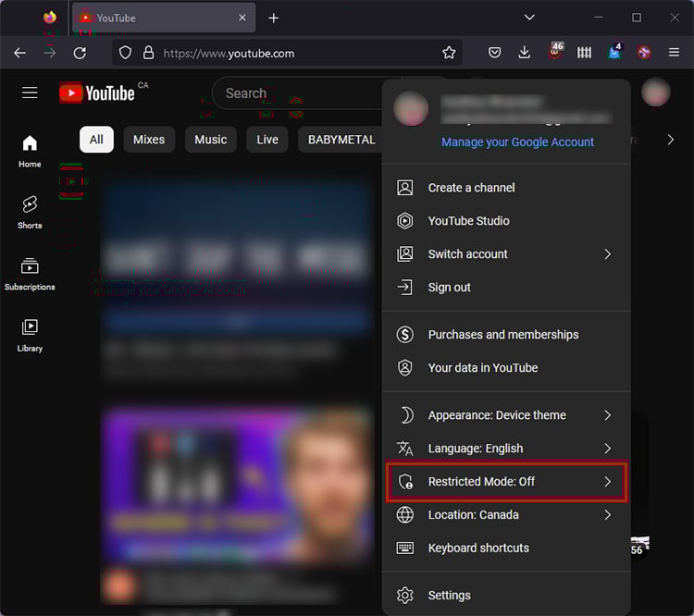Viewport: 694px width, 616px height.
Task: Click the orange channel avatar below the video
Action: point(118,586)
